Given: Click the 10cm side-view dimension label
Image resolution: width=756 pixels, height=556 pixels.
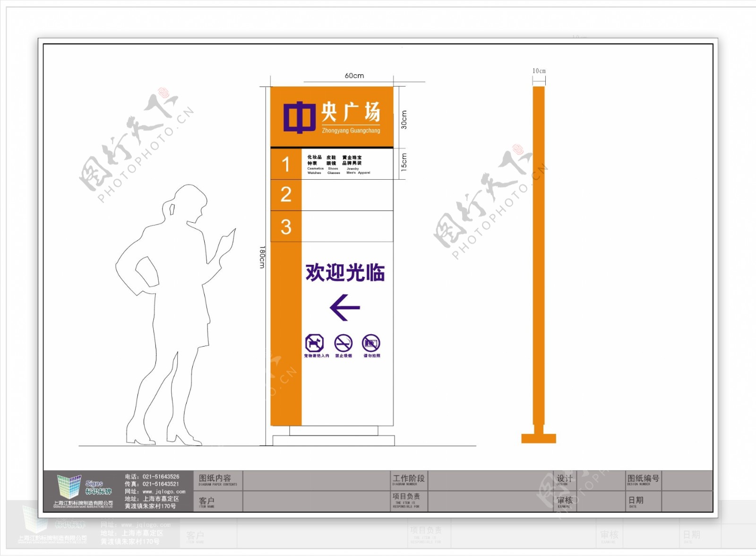Looking at the screenshot, I should tap(539, 71).
